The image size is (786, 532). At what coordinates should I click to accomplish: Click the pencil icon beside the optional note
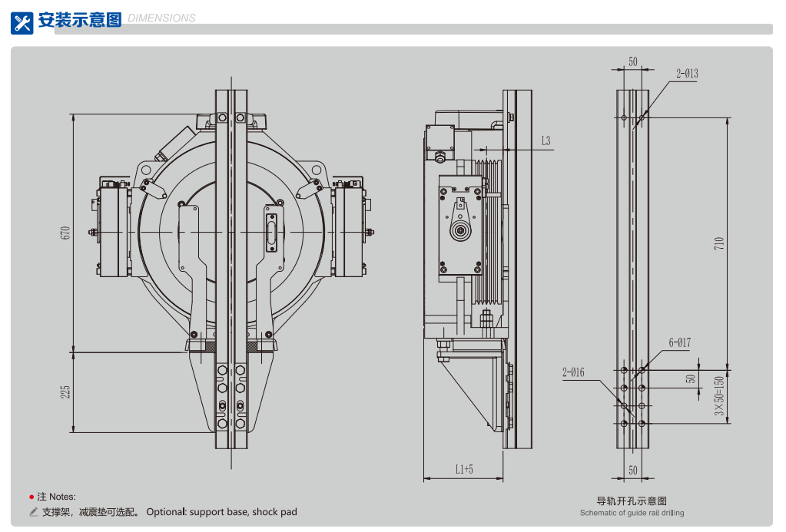33,512
